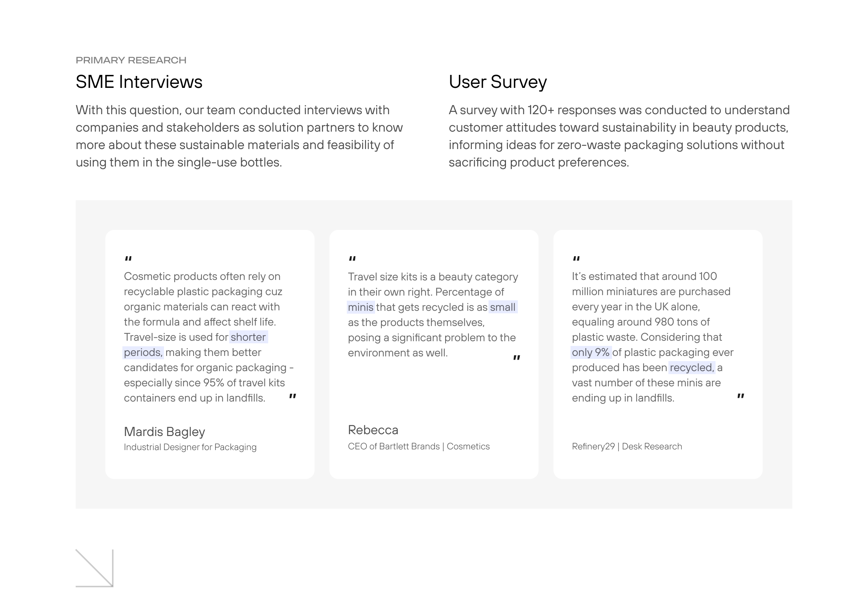Click the highlighted 'small' word
This screenshot has height=601, width=868.
tap(503, 307)
